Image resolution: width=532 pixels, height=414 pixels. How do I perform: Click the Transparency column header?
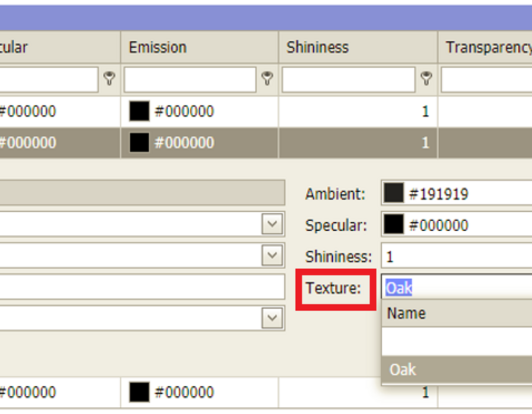(485, 47)
